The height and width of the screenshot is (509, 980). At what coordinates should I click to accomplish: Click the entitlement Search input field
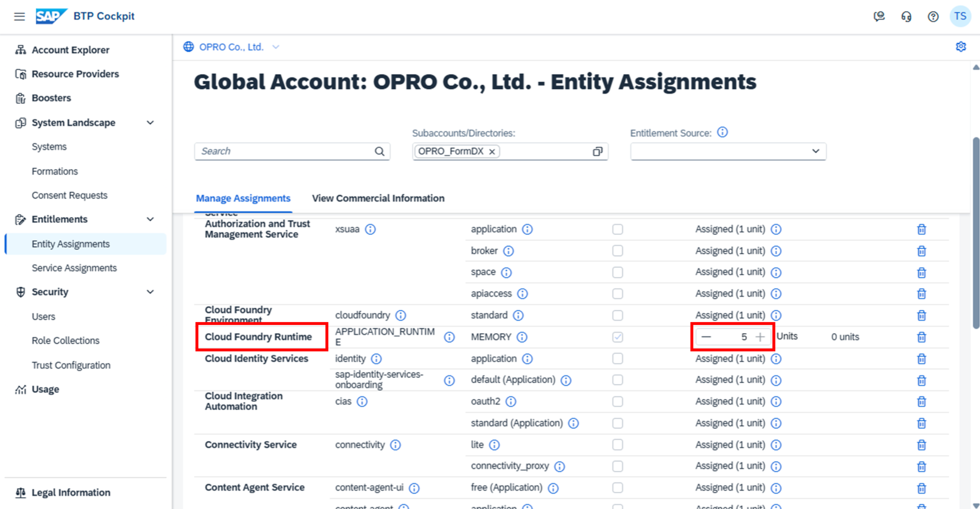coord(285,151)
